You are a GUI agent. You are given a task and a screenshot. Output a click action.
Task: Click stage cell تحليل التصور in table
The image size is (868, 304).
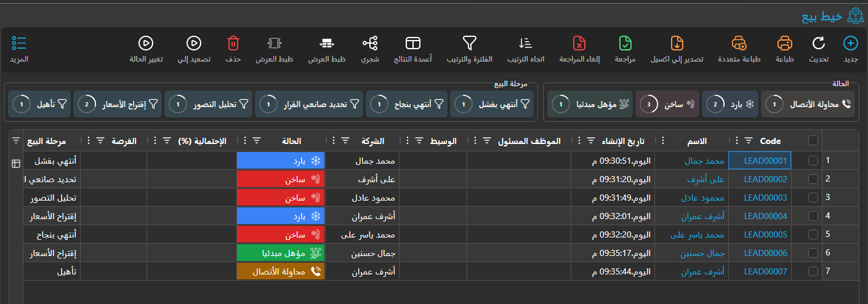coord(52,198)
